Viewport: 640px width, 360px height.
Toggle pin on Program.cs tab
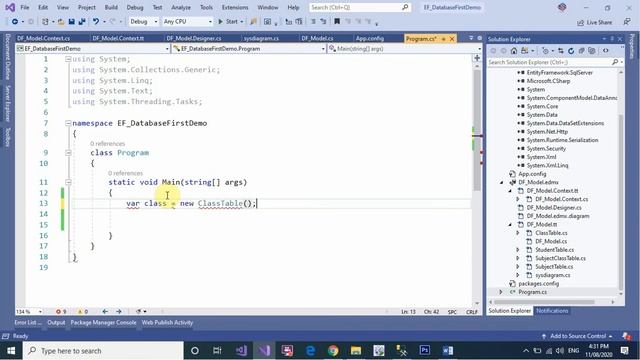tap(444, 39)
